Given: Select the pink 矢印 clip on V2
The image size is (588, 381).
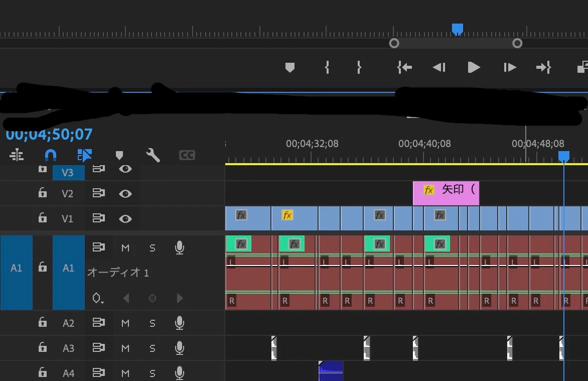Looking at the screenshot, I should pyautogui.click(x=446, y=193).
